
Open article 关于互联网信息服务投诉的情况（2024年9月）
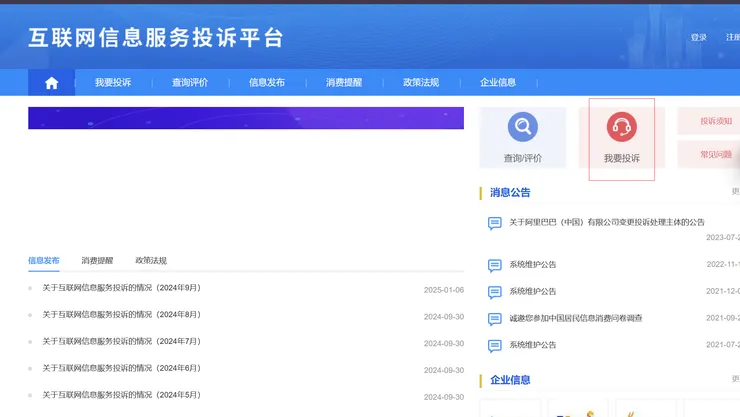pos(121,288)
